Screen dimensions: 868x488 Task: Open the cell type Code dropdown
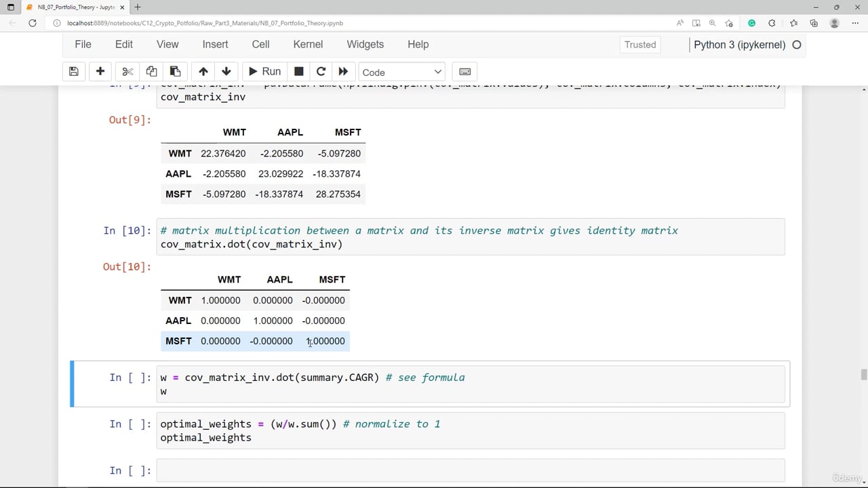(x=401, y=72)
